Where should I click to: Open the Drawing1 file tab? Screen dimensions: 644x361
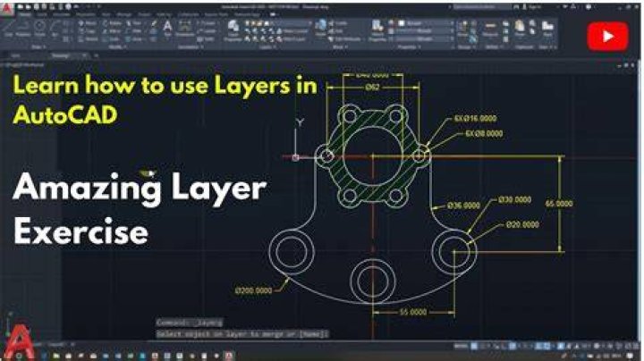(x=61, y=55)
